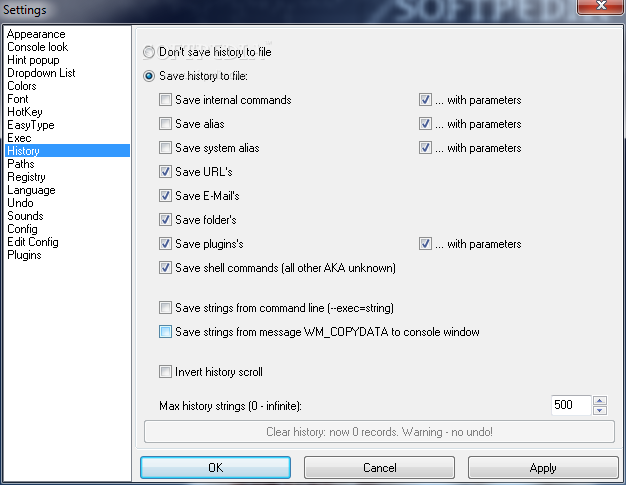Select Dropdown List category
This screenshot has width=626, height=485.
click(x=67, y=73)
